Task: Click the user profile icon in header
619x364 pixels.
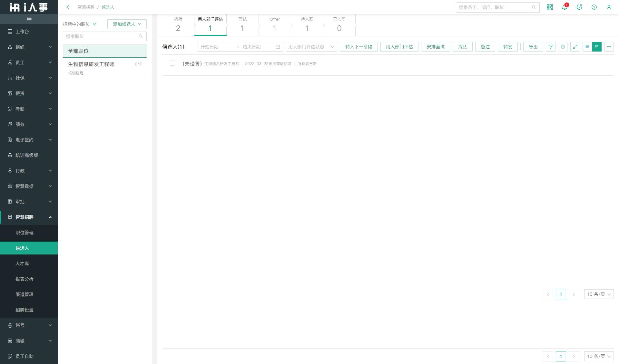Action: (609, 7)
